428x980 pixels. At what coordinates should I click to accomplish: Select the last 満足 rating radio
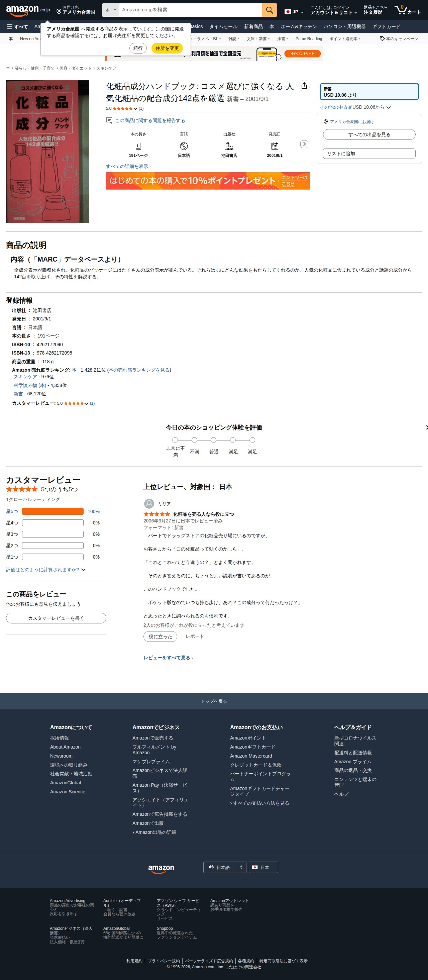(252, 440)
